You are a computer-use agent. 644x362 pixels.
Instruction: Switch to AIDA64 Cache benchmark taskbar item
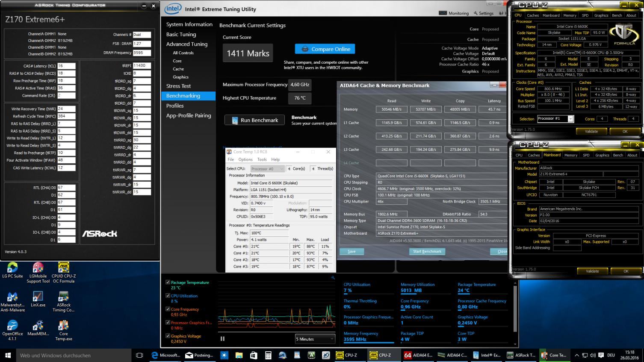coord(452,355)
